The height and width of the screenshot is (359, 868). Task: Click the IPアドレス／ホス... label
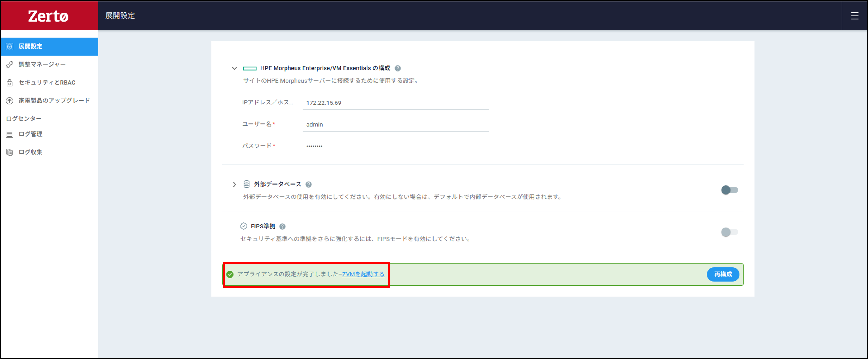[x=267, y=103]
